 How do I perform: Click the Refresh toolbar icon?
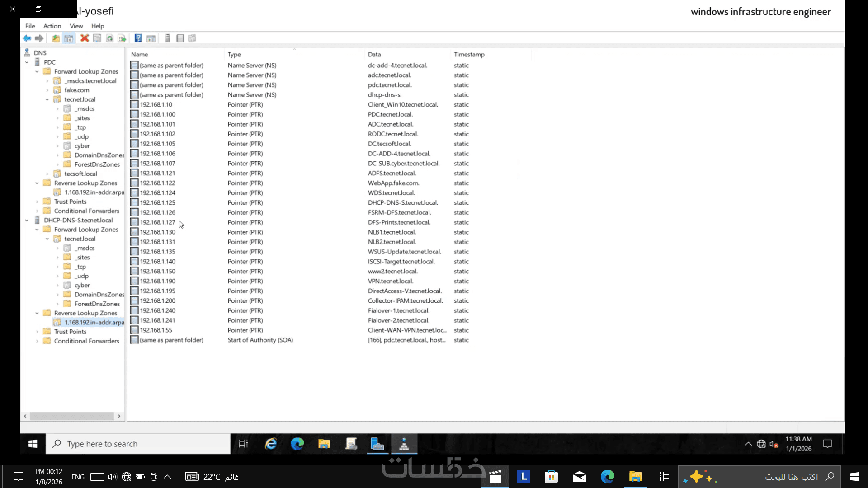click(110, 38)
